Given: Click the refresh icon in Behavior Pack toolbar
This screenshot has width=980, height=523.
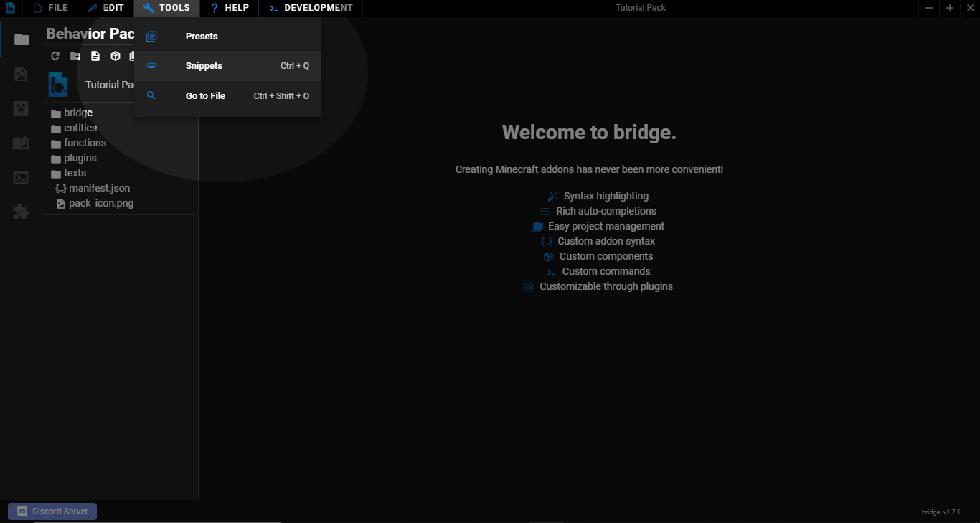Looking at the screenshot, I should pos(55,56).
